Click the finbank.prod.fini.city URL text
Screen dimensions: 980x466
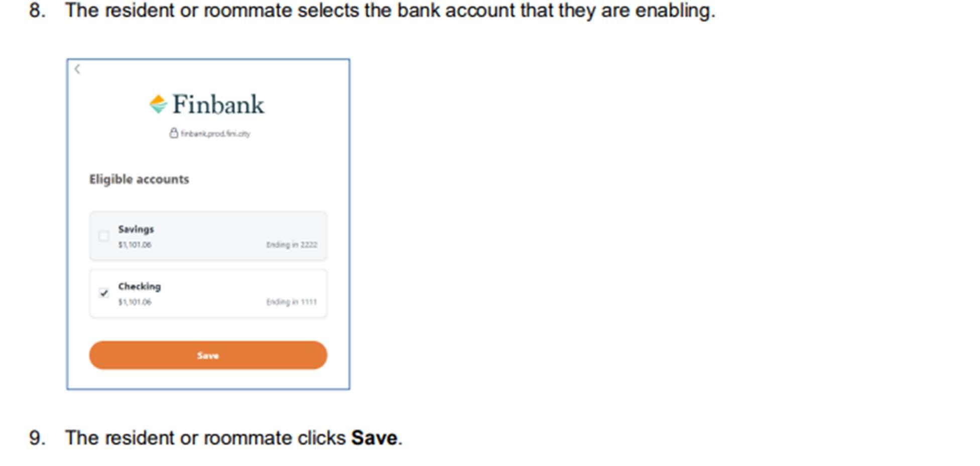pyautogui.click(x=215, y=134)
